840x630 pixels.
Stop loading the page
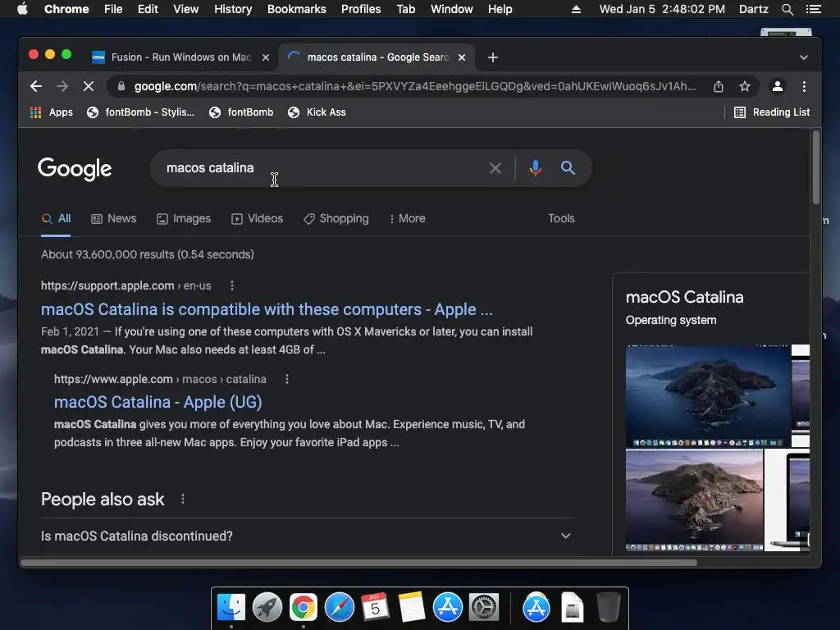click(x=89, y=86)
